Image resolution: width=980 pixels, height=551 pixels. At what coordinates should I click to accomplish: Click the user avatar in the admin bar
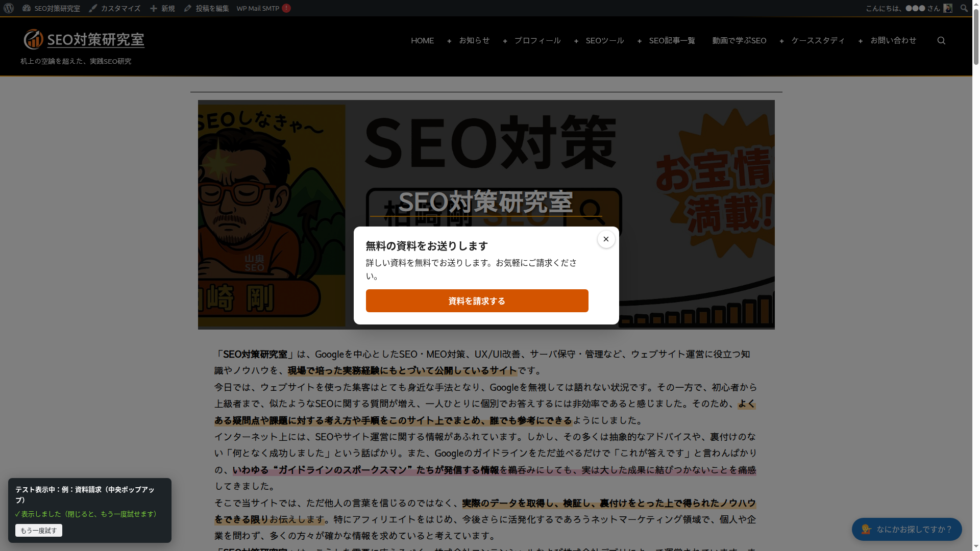click(948, 8)
